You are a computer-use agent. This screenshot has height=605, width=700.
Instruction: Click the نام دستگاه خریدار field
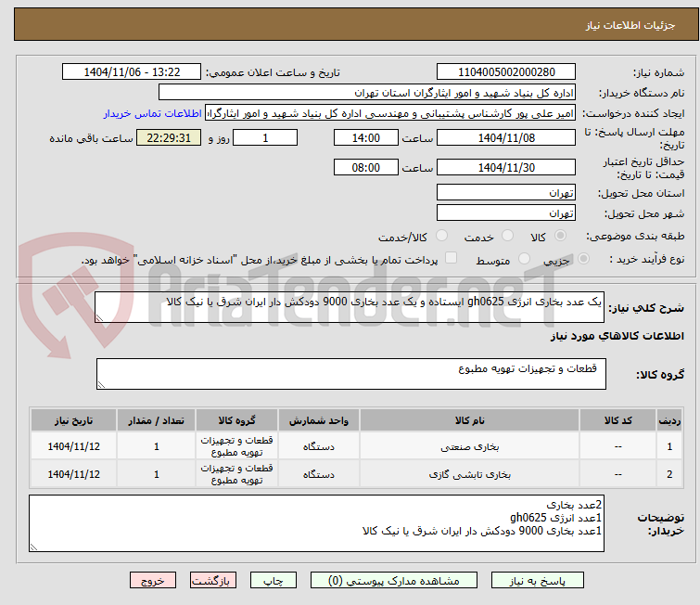pos(367,93)
